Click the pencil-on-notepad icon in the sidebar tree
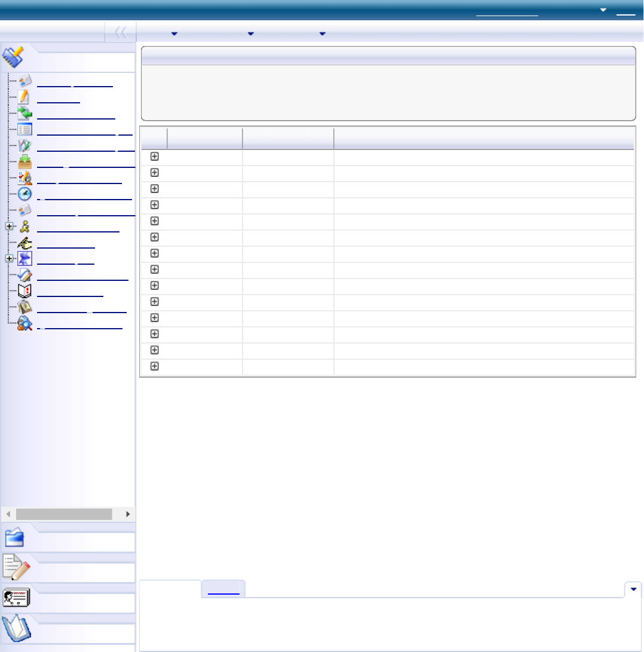The height and width of the screenshot is (652, 644). 24,97
